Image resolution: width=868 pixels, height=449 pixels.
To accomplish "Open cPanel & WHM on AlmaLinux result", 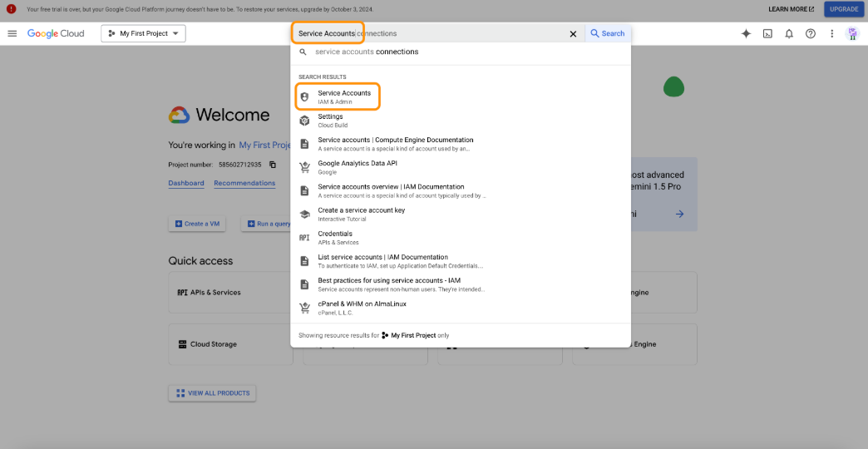I will [461, 308].
